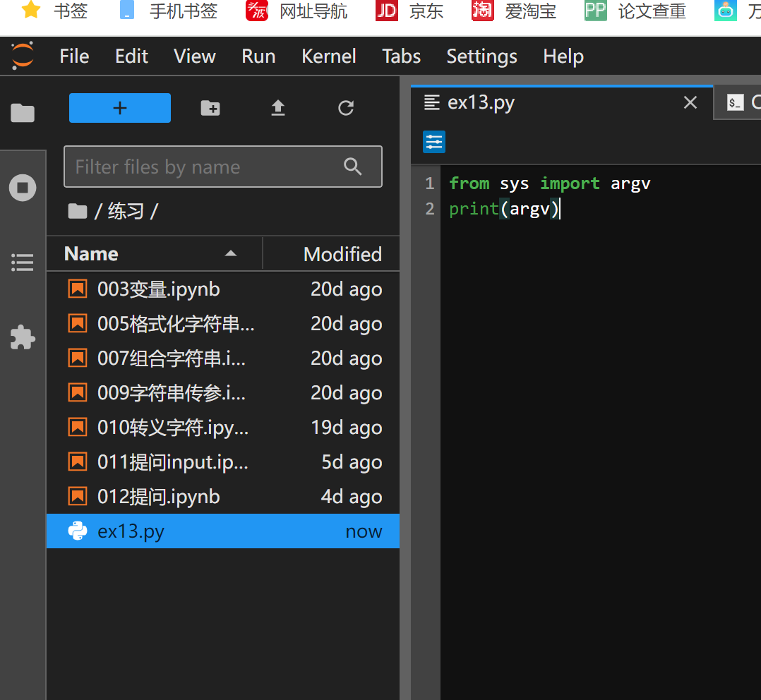Sort files by Name column header
The image size is (761, 700).
pos(92,254)
